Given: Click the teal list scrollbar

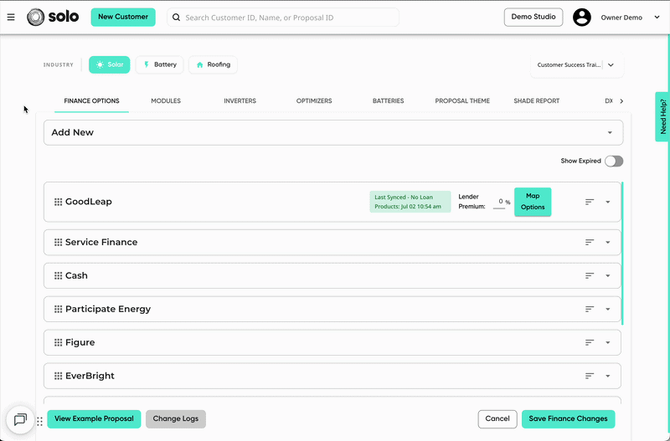Looking at the screenshot, I should (x=622, y=253).
